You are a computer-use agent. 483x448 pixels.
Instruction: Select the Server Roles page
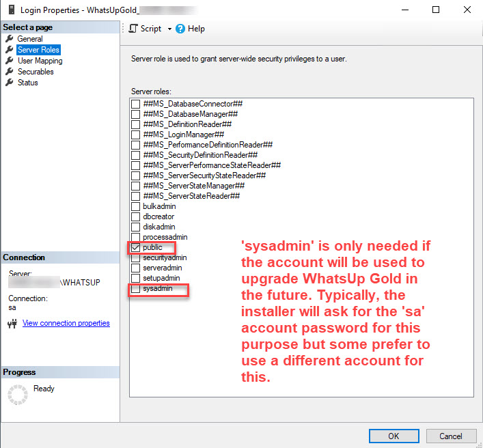(38, 50)
